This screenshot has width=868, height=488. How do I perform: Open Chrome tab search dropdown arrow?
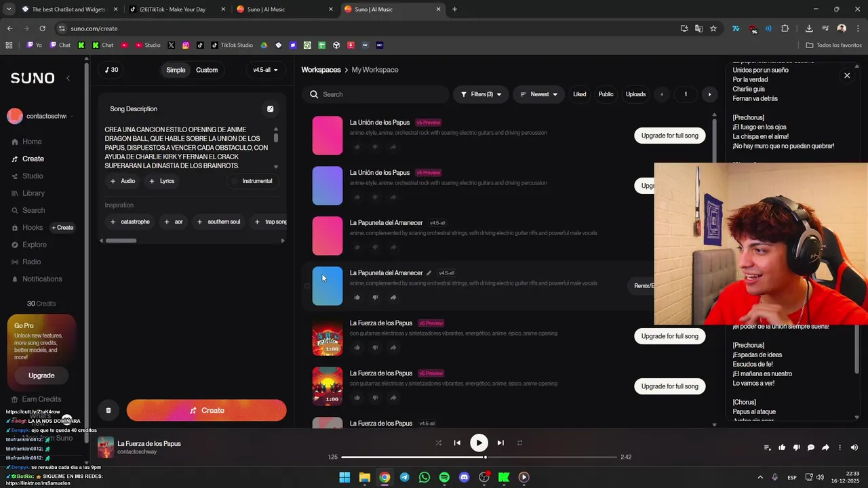(9, 9)
